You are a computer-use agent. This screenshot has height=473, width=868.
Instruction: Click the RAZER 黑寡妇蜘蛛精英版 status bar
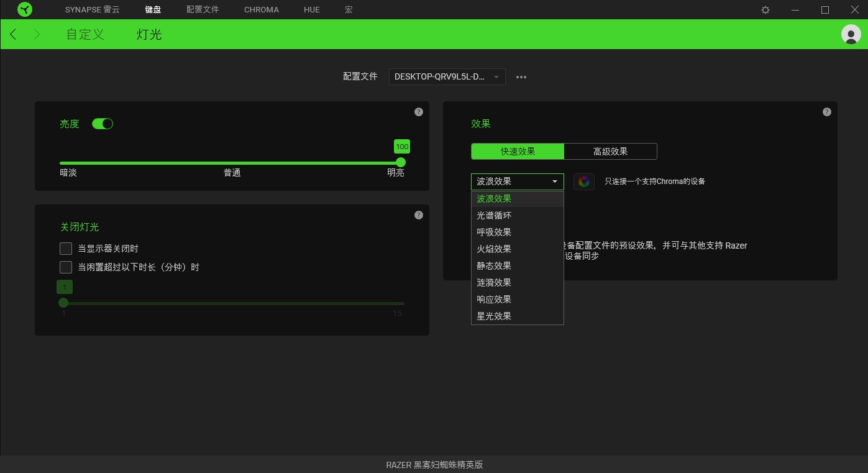[434, 464]
